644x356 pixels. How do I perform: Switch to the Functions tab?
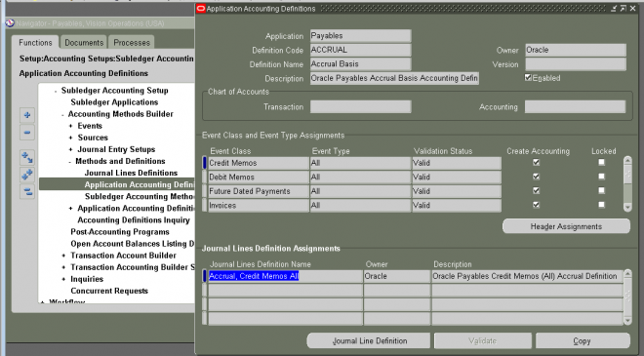(35, 42)
